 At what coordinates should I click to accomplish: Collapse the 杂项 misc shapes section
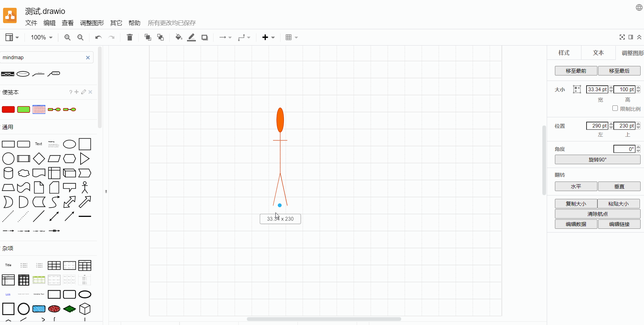pos(8,248)
